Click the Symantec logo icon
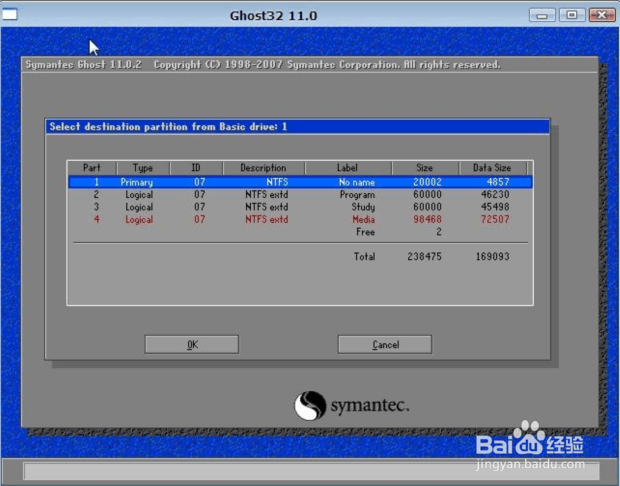 click(x=310, y=406)
